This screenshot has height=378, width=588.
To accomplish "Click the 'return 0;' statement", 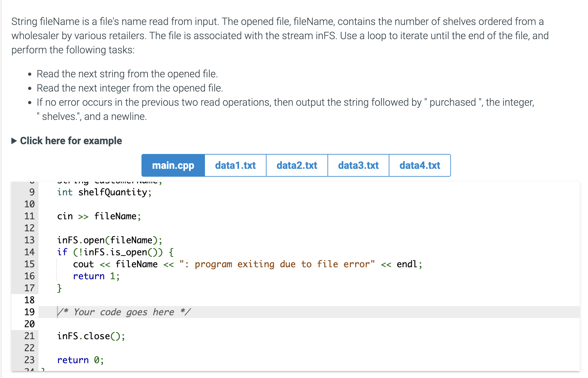I will [80, 360].
